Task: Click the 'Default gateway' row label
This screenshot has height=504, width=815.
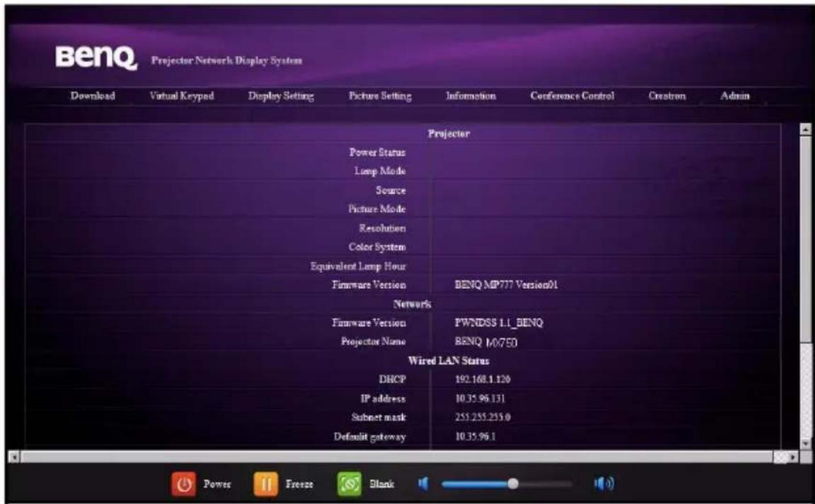Action: click(370, 437)
